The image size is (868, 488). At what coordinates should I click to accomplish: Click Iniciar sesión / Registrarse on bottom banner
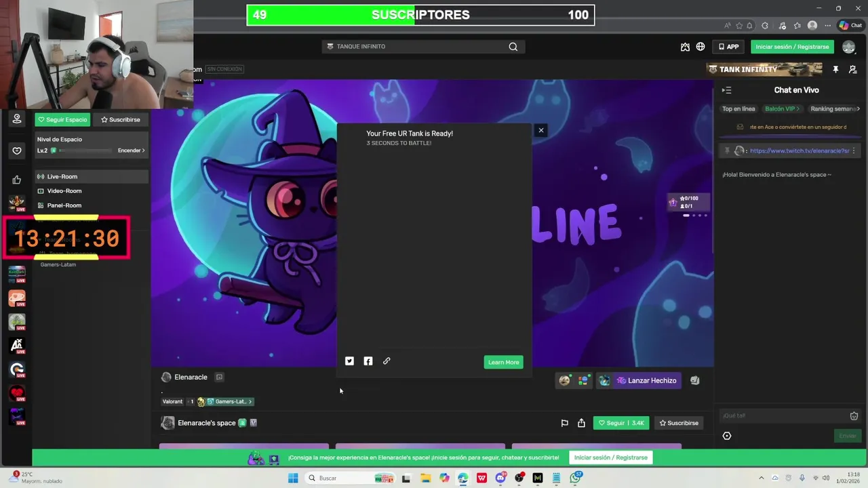click(x=611, y=457)
